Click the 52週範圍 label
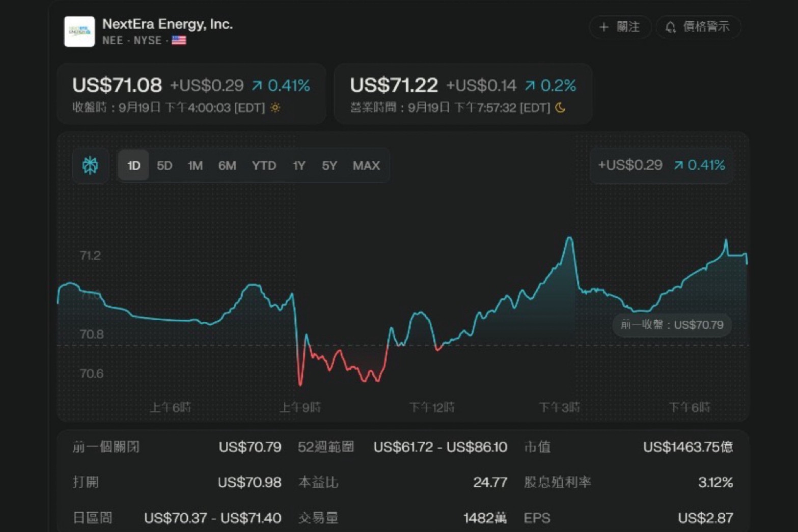 click(x=326, y=447)
